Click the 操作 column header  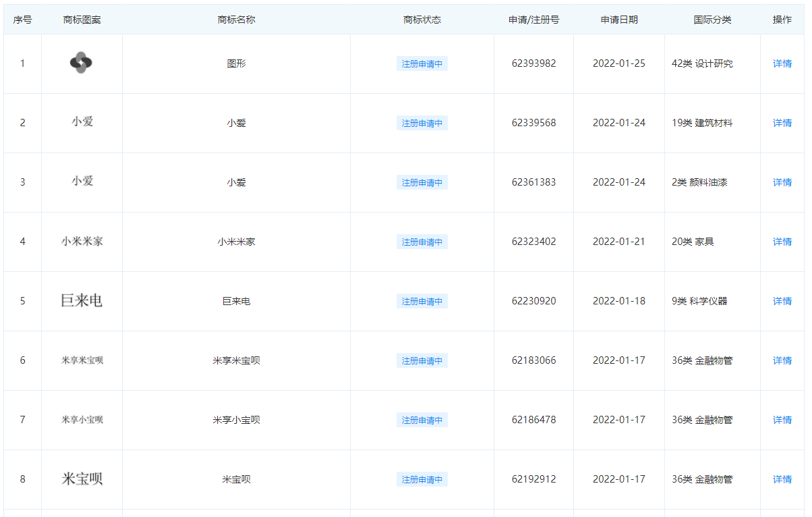(782, 20)
